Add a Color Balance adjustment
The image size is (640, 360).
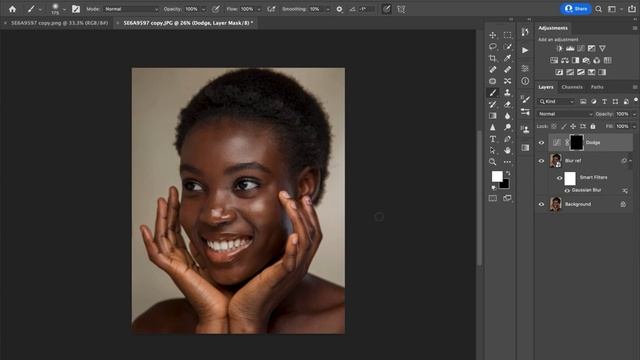(x=564, y=60)
